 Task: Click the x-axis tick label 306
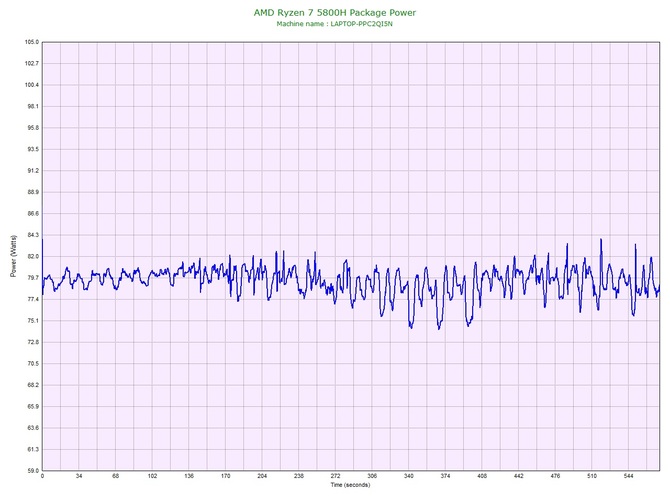(372, 476)
